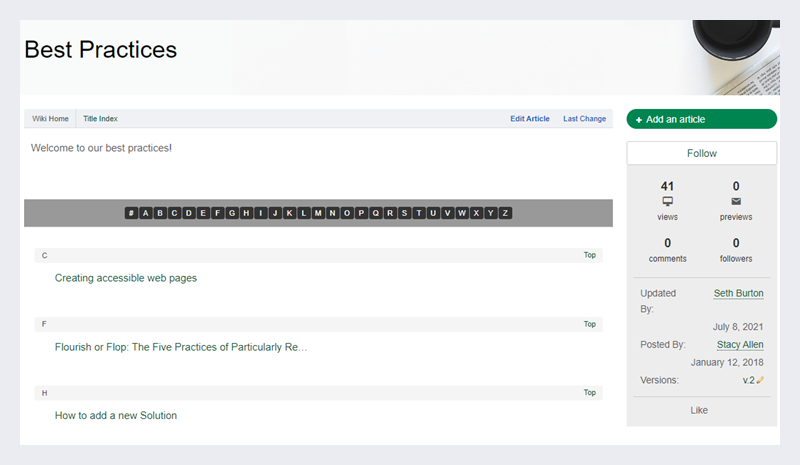Switch to the Title Index tab

tap(100, 119)
